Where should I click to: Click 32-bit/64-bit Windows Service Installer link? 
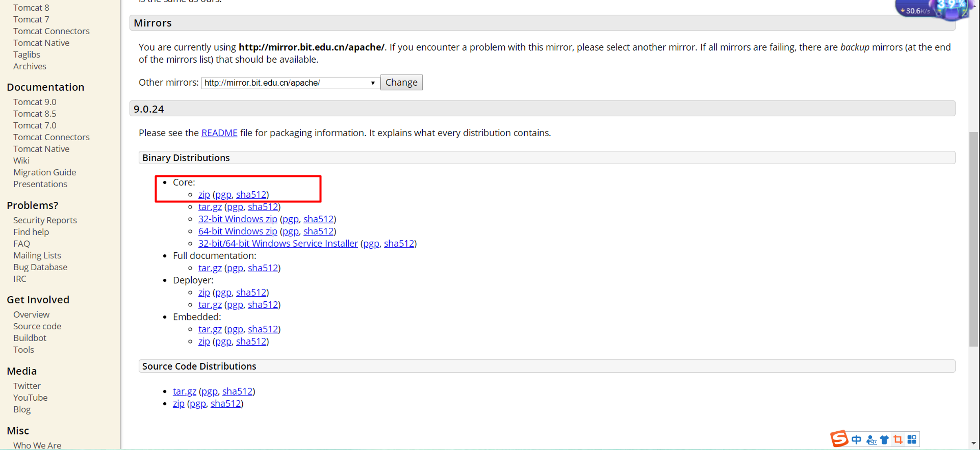[x=278, y=243]
